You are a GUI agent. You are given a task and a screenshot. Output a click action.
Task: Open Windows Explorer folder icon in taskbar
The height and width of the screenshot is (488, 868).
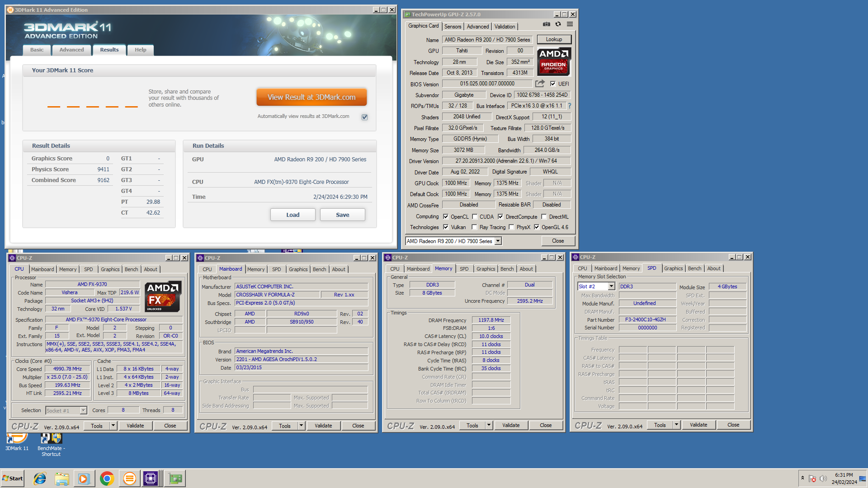coord(62,479)
